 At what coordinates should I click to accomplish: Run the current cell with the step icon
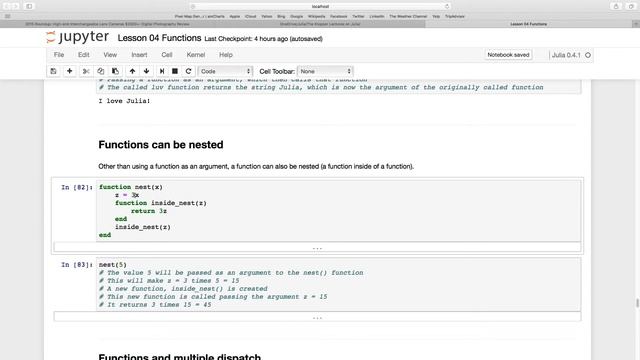pyautogui.click(x=162, y=71)
